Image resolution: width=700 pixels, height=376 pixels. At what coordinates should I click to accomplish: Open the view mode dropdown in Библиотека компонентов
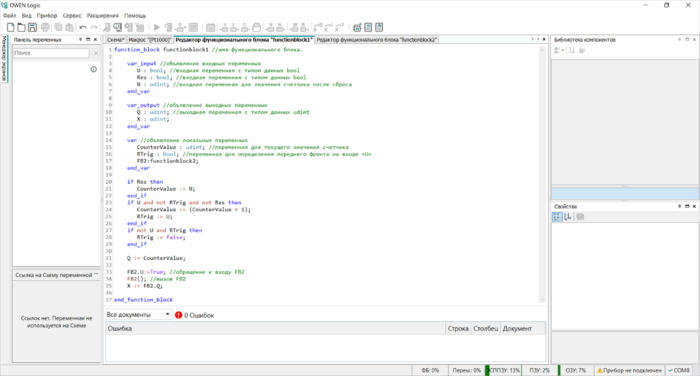[559, 50]
